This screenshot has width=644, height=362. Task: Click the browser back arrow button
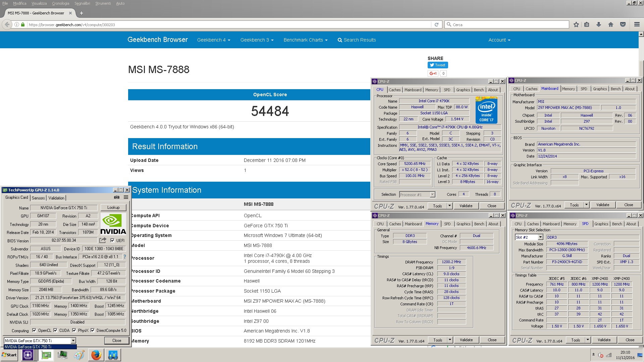(7, 24)
